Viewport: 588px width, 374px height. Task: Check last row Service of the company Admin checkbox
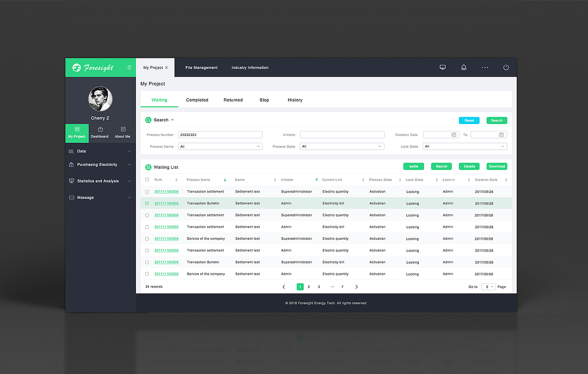(x=147, y=274)
